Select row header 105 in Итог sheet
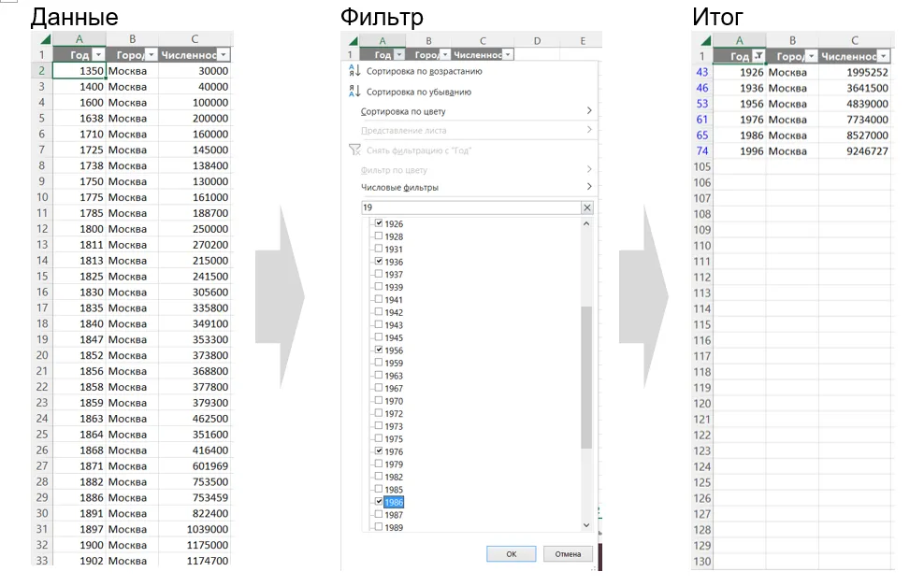The width and height of the screenshot is (924, 586). coord(701,166)
